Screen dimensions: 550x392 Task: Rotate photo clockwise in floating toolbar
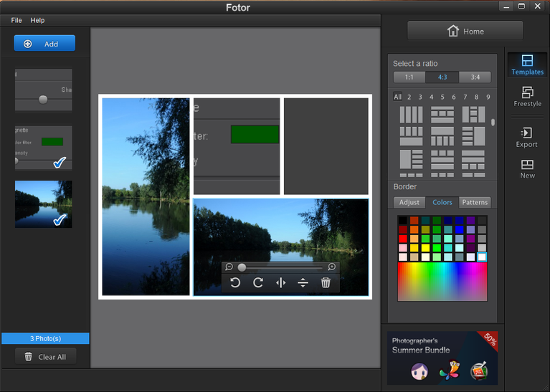click(x=258, y=283)
